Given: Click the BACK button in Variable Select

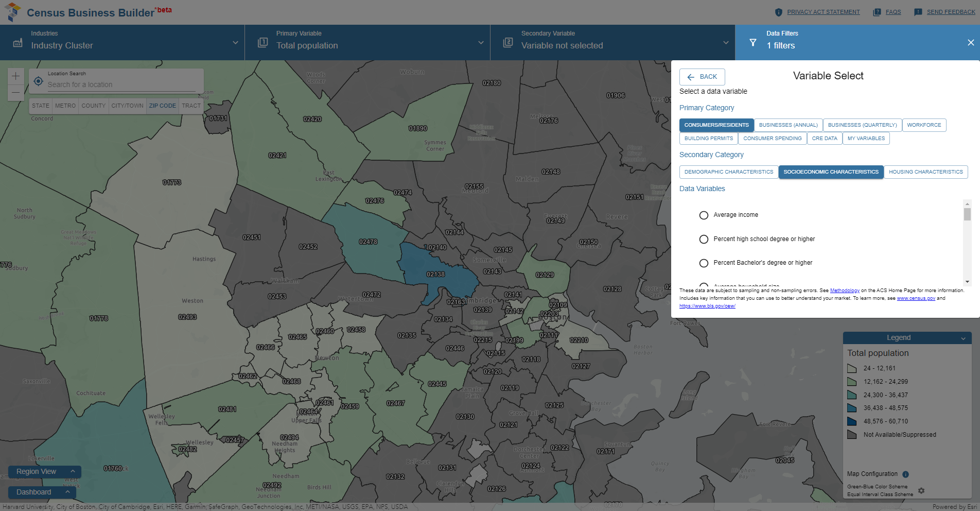Looking at the screenshot, I should pyautogui.click(x=702, y=77).
